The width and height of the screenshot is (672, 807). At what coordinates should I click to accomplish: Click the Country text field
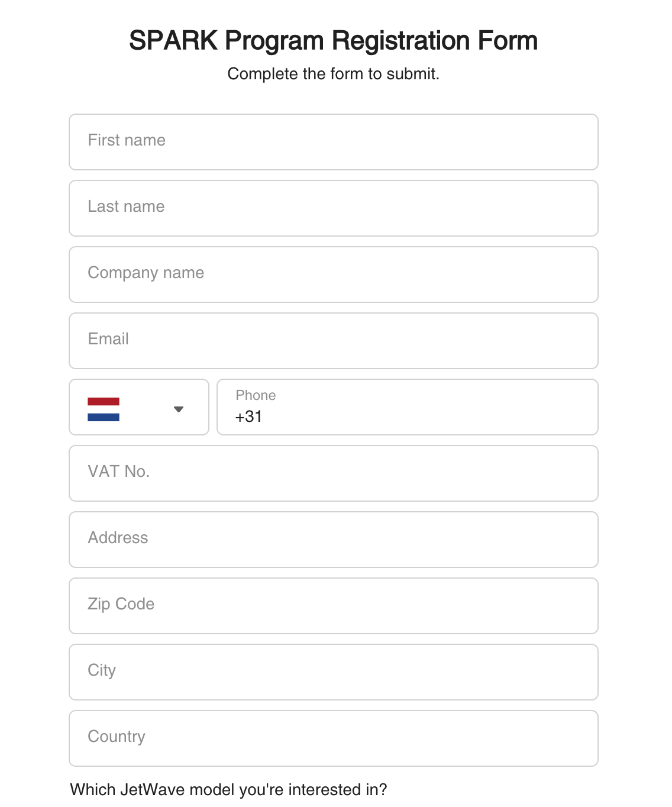coord(334,738)
